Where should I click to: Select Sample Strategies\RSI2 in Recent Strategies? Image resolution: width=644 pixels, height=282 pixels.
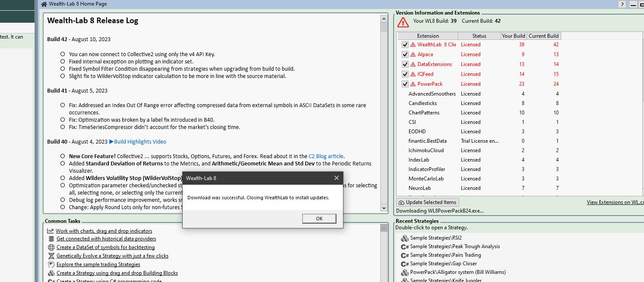436,238
